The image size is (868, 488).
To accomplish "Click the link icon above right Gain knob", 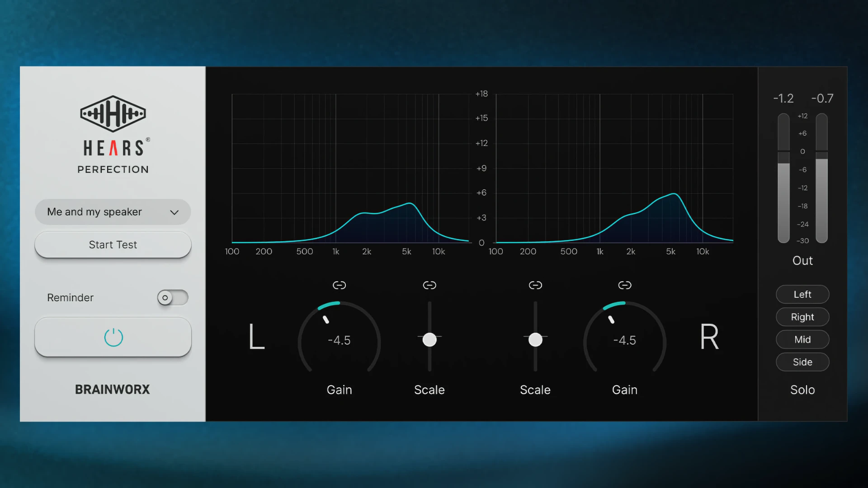I will point(625,285).
